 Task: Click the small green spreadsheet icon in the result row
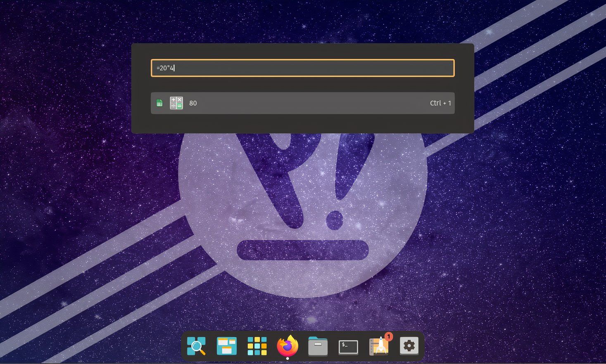159,103
